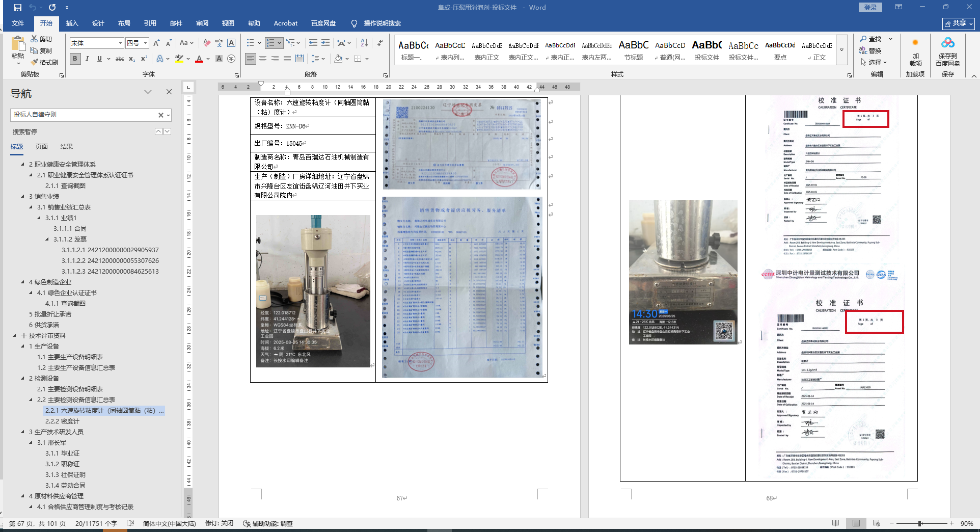Apply the red font color
The height and width of the screenshot is (532, 980).
pyautogui.click(x=199, y=59)
